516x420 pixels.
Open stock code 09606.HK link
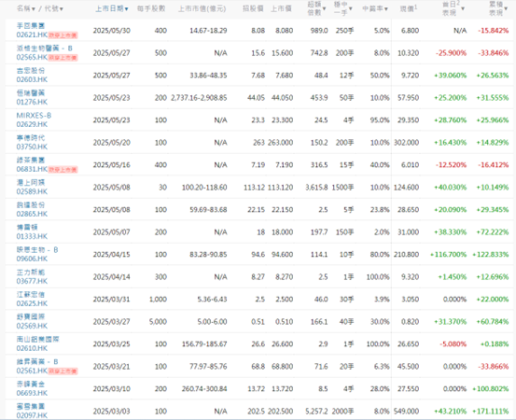pyautogui.click(x=32, y=259)
